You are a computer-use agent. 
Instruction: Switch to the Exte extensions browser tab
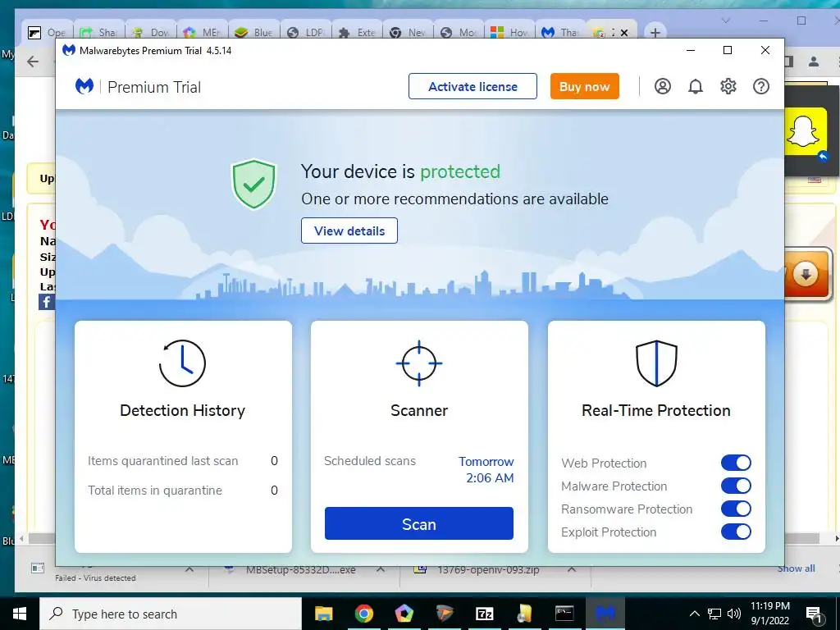[x=358, y=33]
